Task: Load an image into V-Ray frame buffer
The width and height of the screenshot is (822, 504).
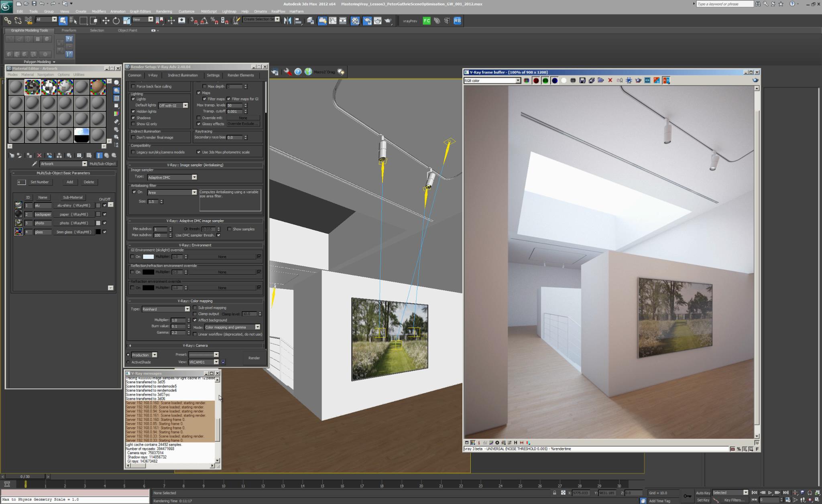Action: tap(601, 81)
